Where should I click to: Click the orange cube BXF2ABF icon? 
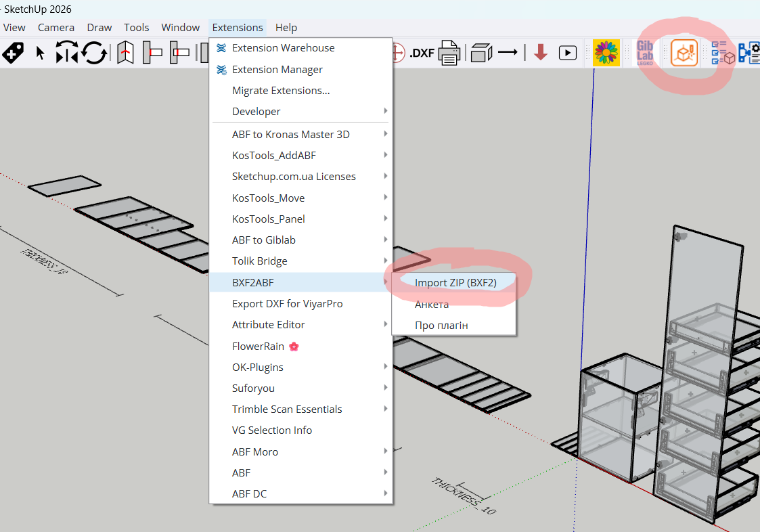click(684, 53)
